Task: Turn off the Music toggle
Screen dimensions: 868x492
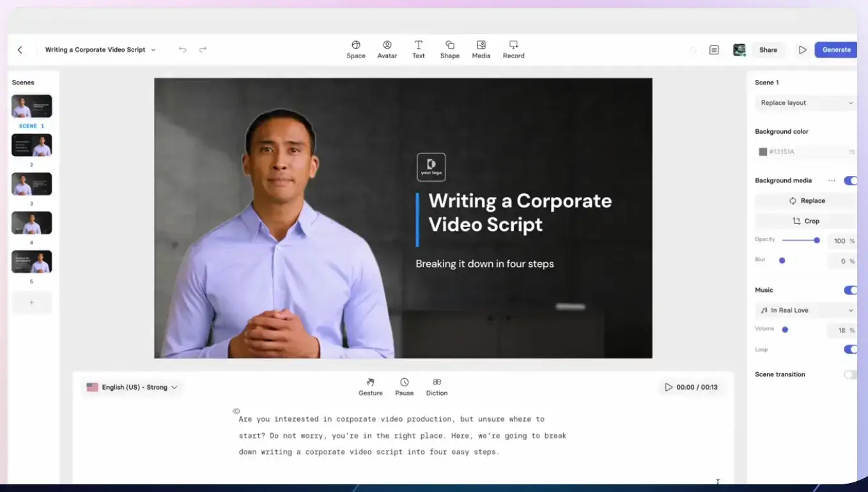Action: [851, 290]
